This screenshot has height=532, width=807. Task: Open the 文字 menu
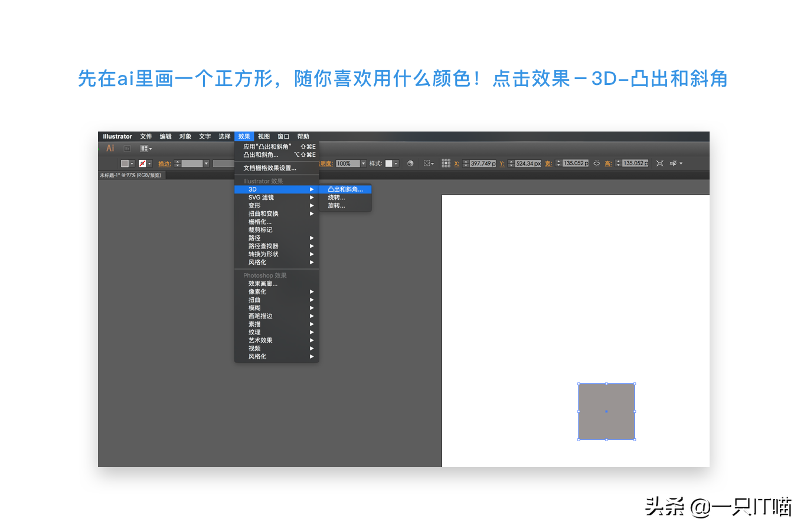tap(205, 136)
